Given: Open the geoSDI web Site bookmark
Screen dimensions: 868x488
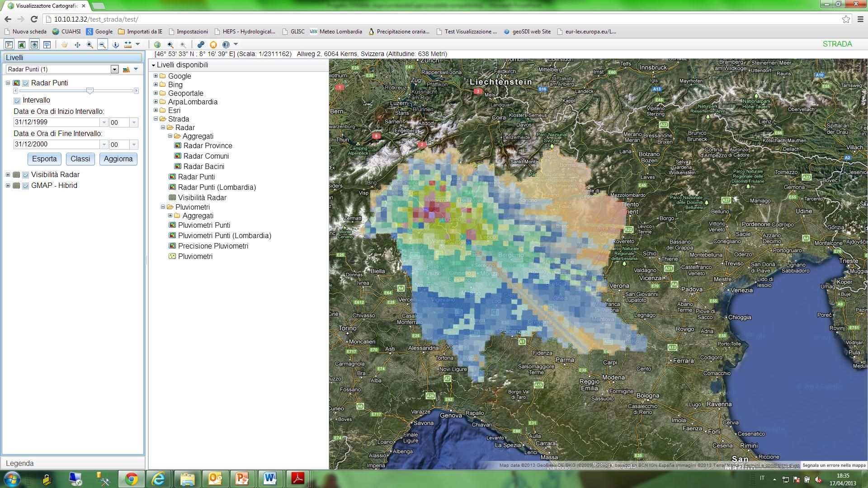Looking at the screenshot, I should coord(527,32).
